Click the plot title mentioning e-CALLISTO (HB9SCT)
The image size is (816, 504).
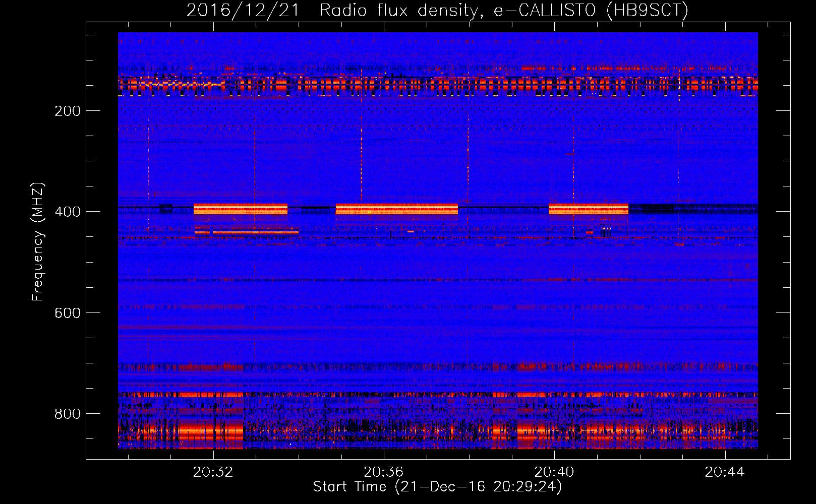[x=437, y=10]
